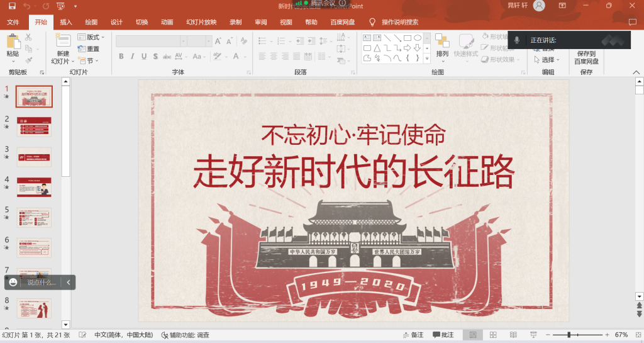
Task: Toggle Comments (批注) pane in status bar
Action: 443,335
